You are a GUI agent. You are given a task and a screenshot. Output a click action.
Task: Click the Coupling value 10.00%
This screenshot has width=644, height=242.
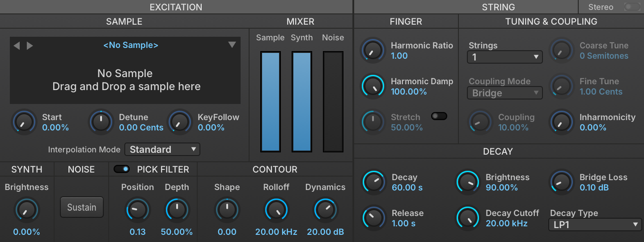513,128
